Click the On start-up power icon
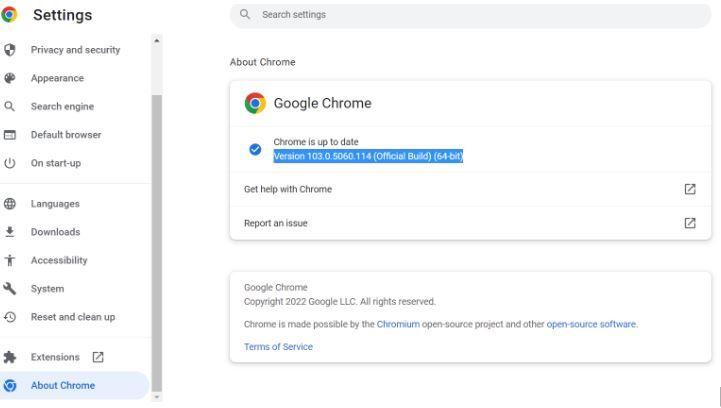This screenshot has height=408, width=721. coord(10,163)
